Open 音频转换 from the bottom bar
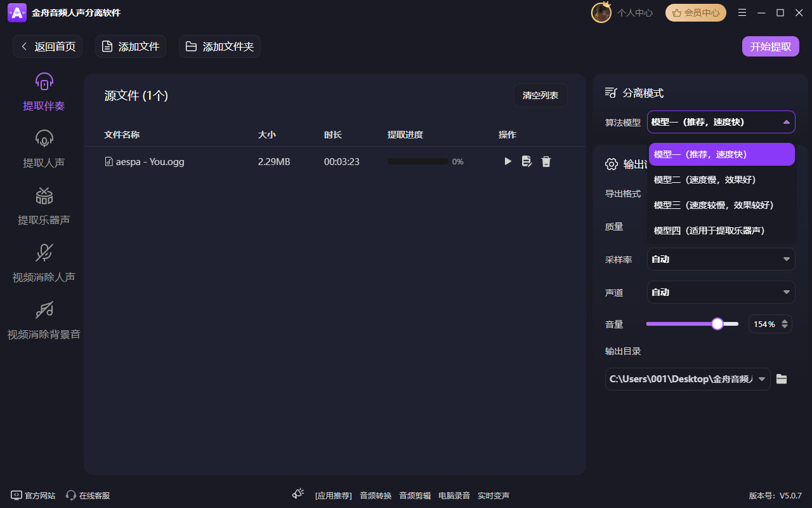The width and height of the screenshot is (812, 508). [375, 495]
